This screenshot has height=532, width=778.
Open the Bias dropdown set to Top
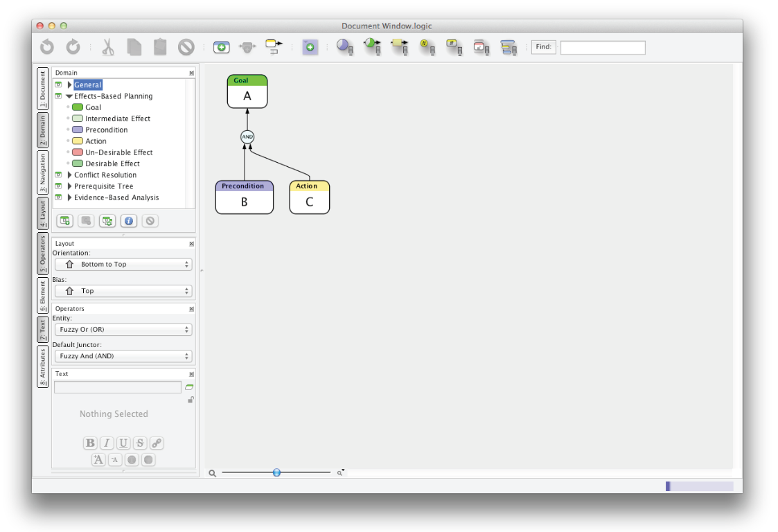(123, 291)
